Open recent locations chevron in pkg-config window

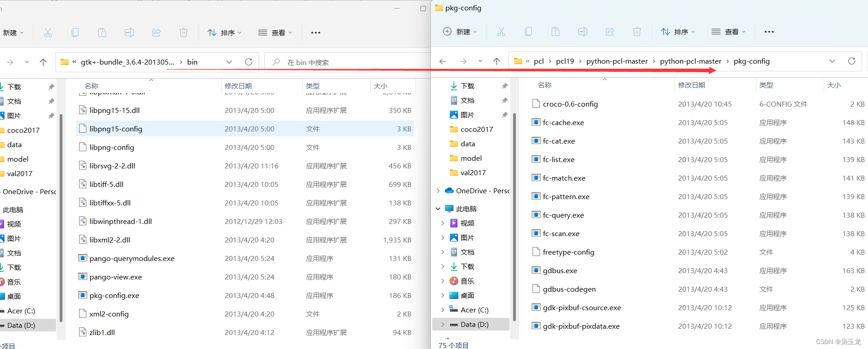[x=480, y=61]
